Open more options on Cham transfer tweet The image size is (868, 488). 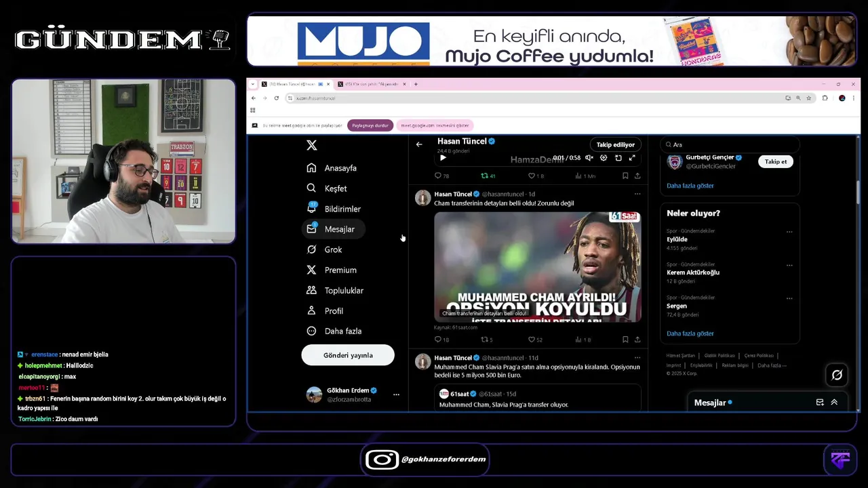637,194
